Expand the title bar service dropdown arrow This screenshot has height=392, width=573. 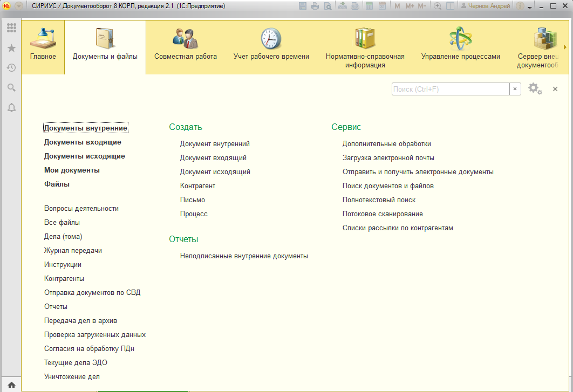(530, 6)
